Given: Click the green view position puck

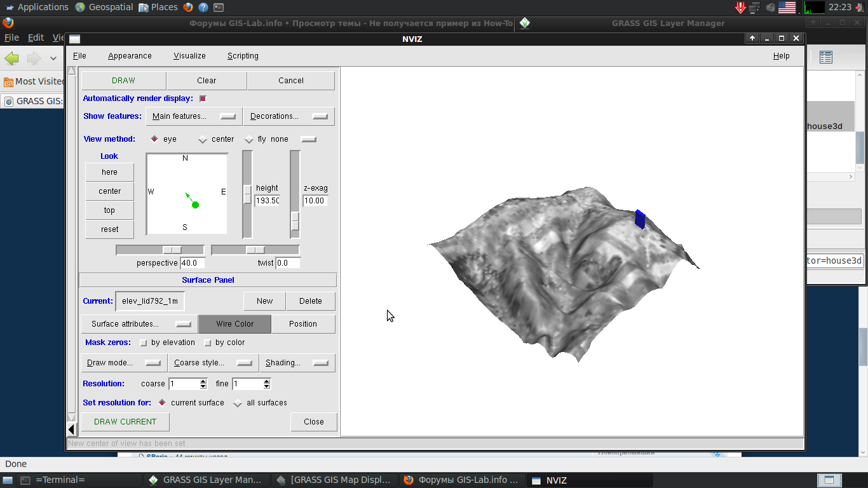Looking at the screenshot, I should coord(195,205).
